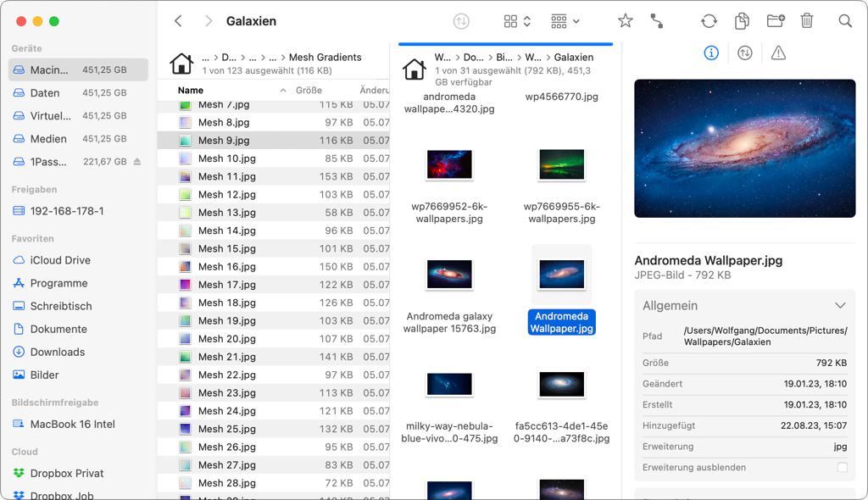Image resolution: width=868 pixels, height=500 pixels.
Task: Select the Mesh 17.jpg row
Action: click(x=274, y=285)
